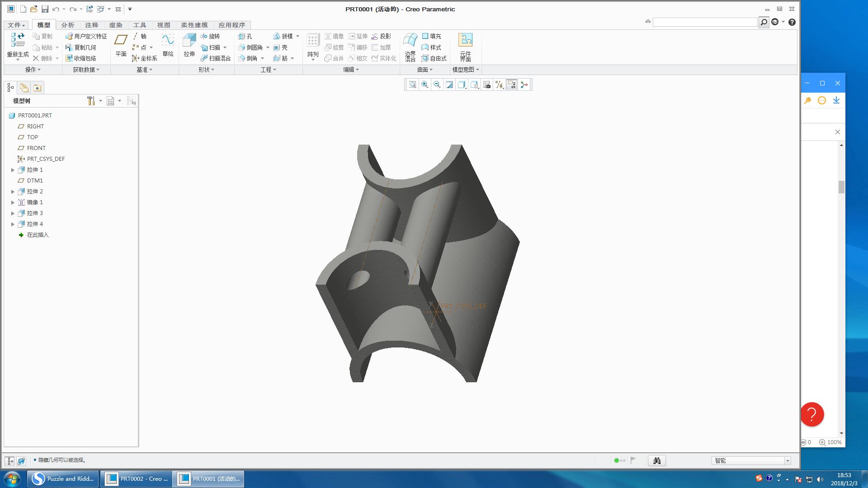The image size is (868, 488).
Task: Toggle the saved view list icon
Action: pyautogui.click(x=474, y=84)
